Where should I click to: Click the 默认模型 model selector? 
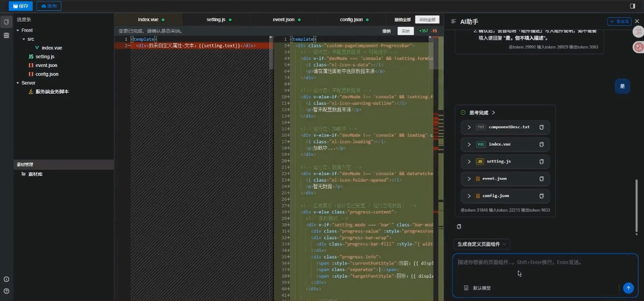pyautogui.click(x=478, y=288)
